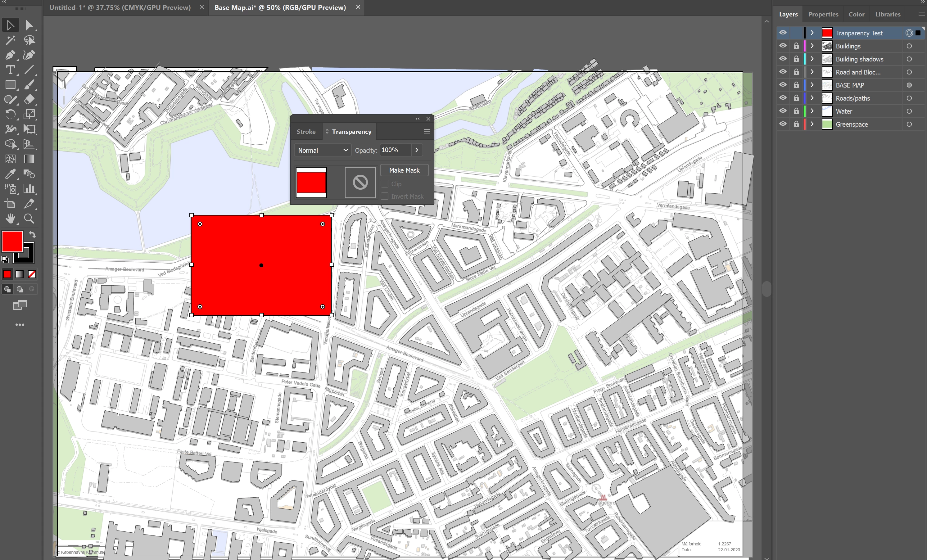Swap fill and stroke colors
The height and width of the screenshot is (560, 927).
(33, 234)
